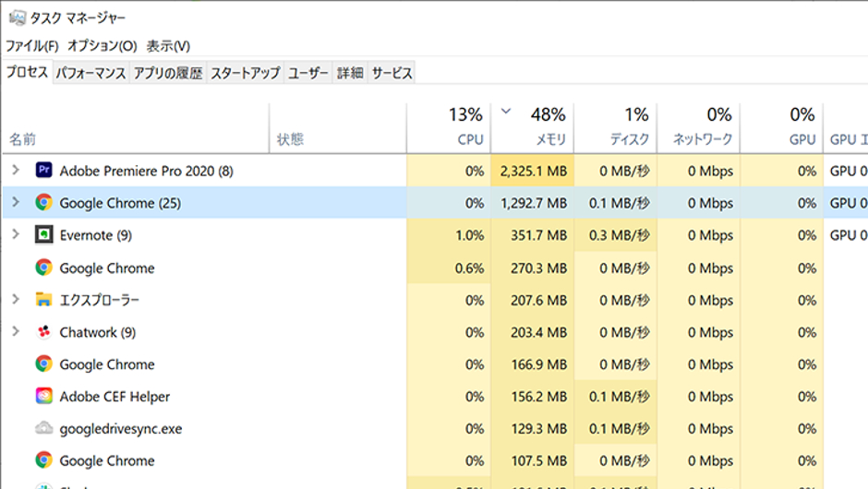This screenshot has width=868, height=489.
Task: Select the Adobe Premiere Pro 2020 (8) row
Action: [434, 171]
